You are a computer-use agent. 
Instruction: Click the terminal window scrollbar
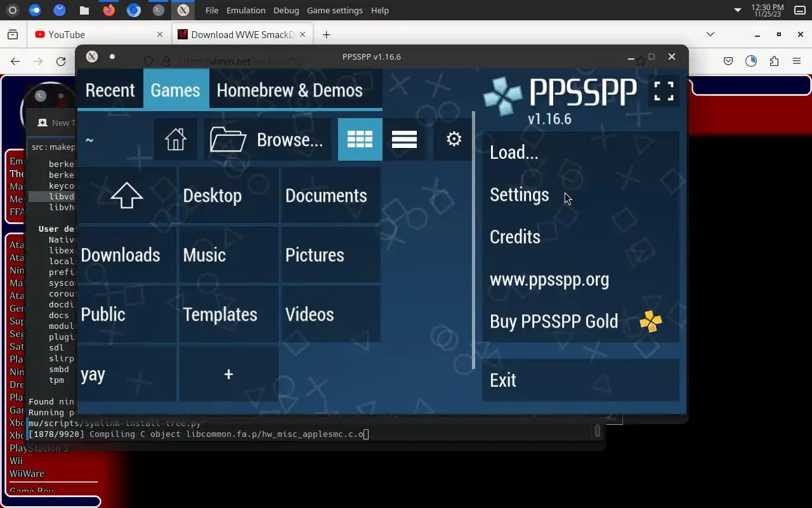tap(598, 431)
